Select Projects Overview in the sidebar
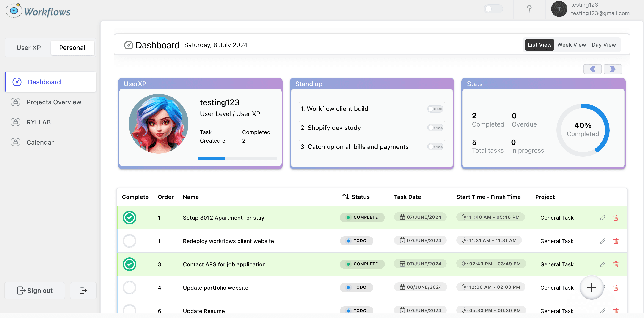Screen dimensions: 644x318 point(54,102)
